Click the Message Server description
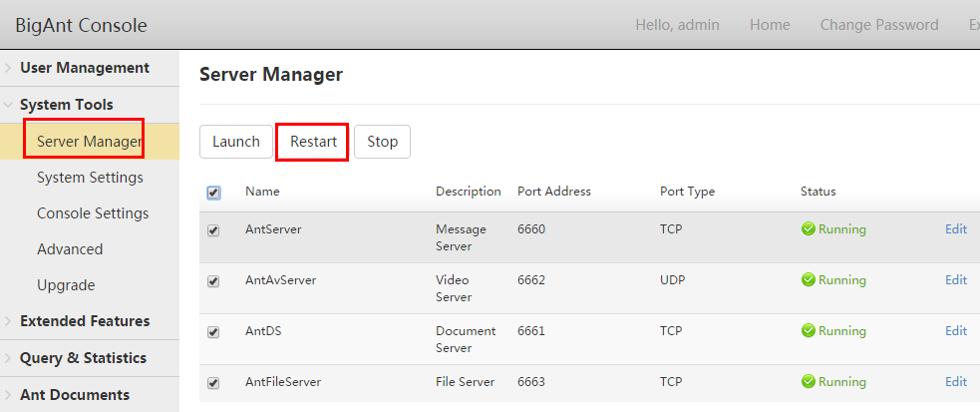The height and width of the screenshot is (412, 980). [x=462, y=237]
